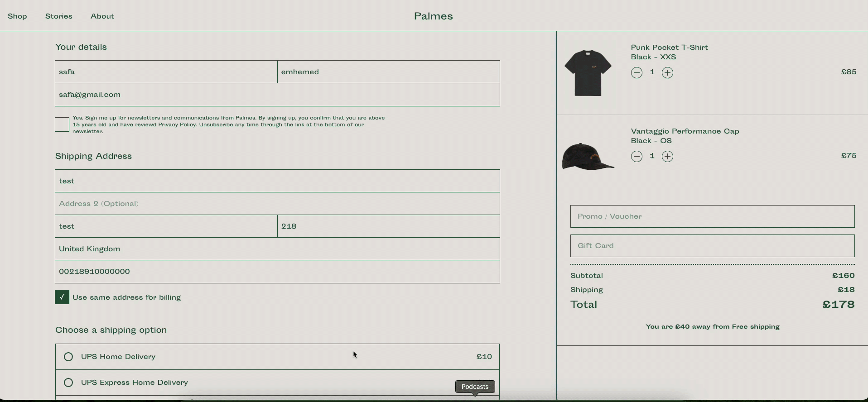Click the £10 UPS Home Delivery price
The height and width of the screenshot is (402, 868).
(484, 357)
